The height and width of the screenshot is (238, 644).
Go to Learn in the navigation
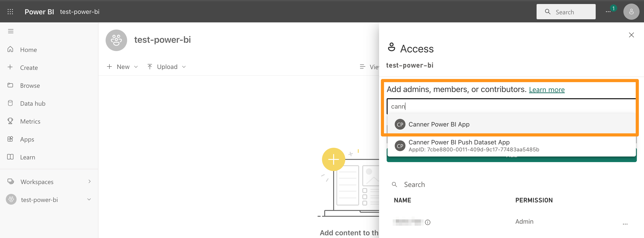tap(28, 157)
